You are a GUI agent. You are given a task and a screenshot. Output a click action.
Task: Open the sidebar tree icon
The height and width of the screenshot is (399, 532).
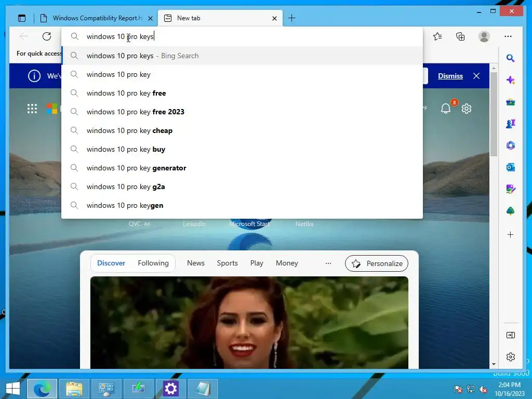pos(510,211)
